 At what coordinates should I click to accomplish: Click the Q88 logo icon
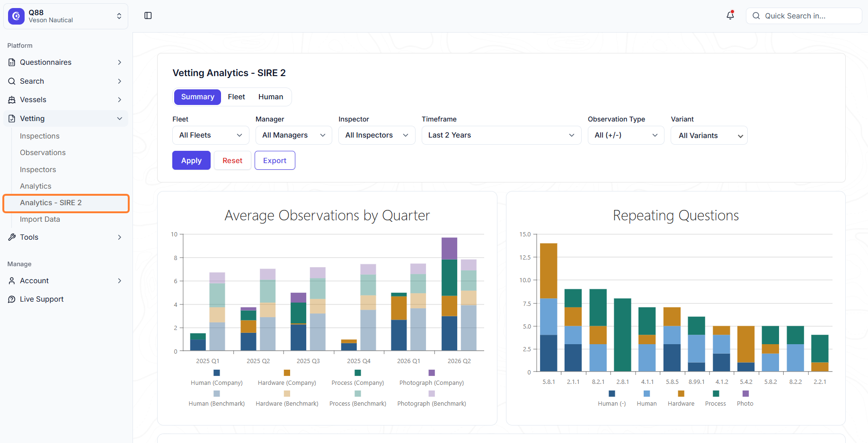[x=16, y=16]
